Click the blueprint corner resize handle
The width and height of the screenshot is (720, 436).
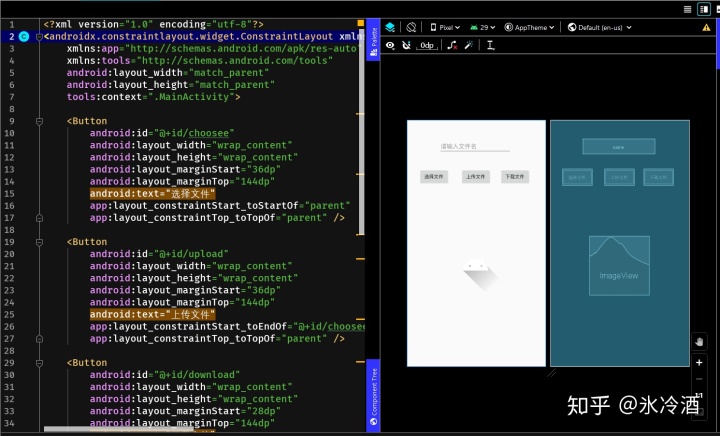tap(551, 374)
